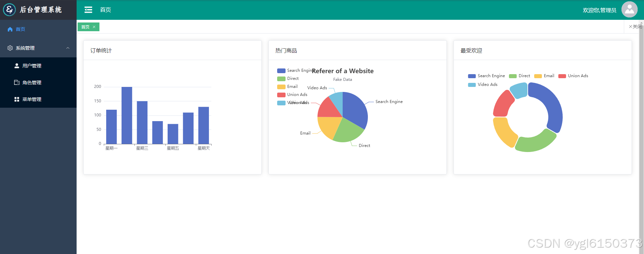Image resolution: width=644 pixels, height=254 pixels.
Task: Click the user management person icon
Action: tap(17, 66)
